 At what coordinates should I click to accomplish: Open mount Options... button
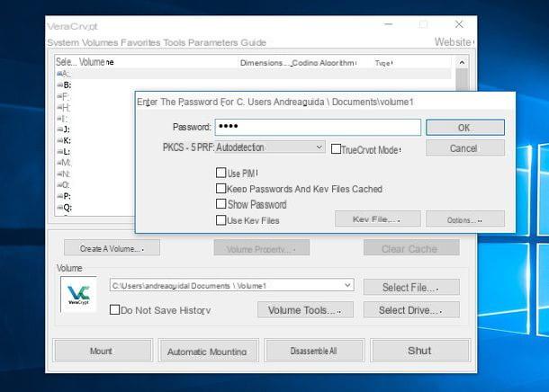465,219
